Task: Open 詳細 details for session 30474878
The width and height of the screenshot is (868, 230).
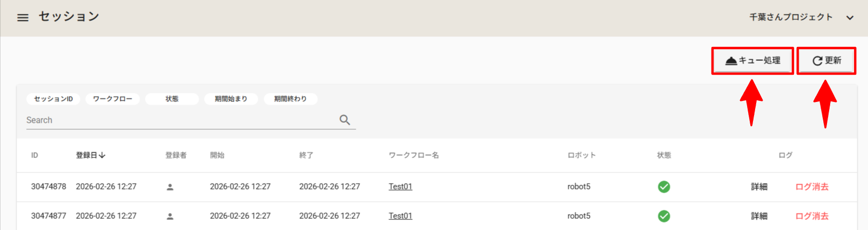Action: [x=759, y=187]
